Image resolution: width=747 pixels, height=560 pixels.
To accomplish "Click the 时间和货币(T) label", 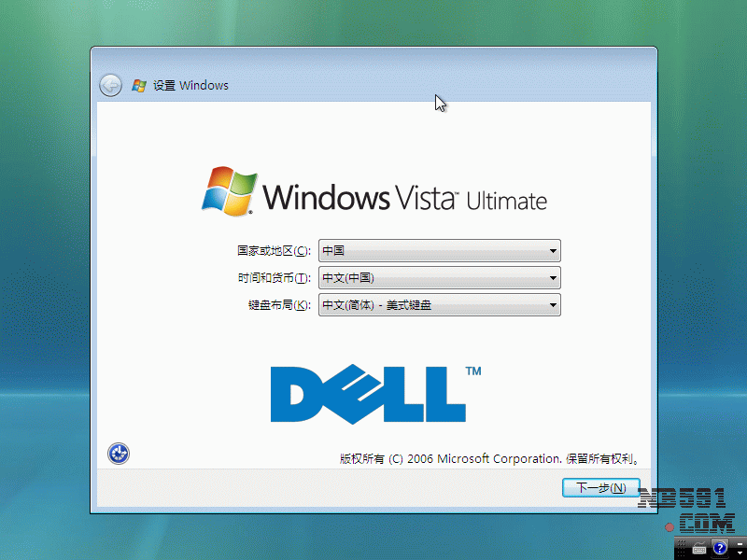I will 274,278.
